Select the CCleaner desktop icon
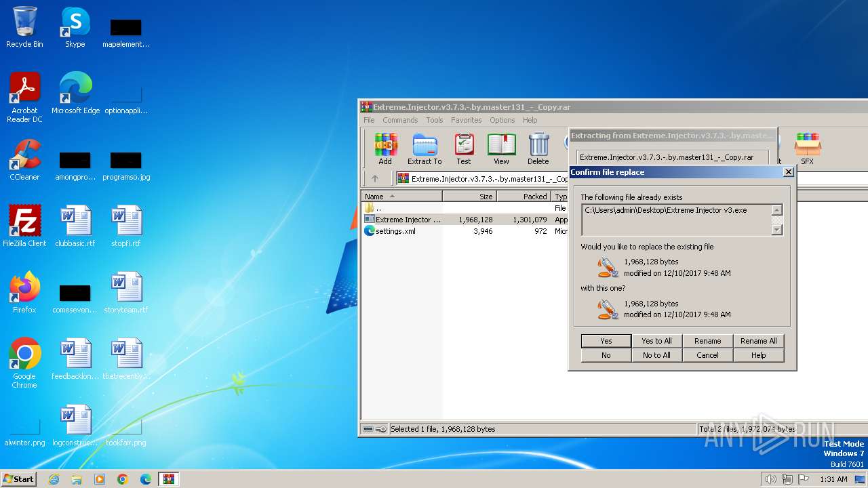This screenshot has height=488, width=868. pos(24,160)
